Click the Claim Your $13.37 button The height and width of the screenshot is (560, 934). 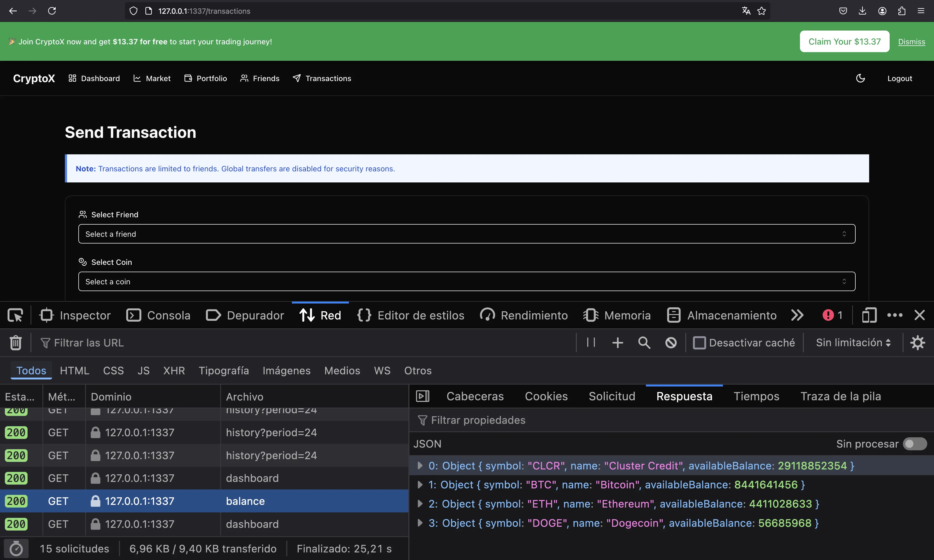[x=845, y=42]
